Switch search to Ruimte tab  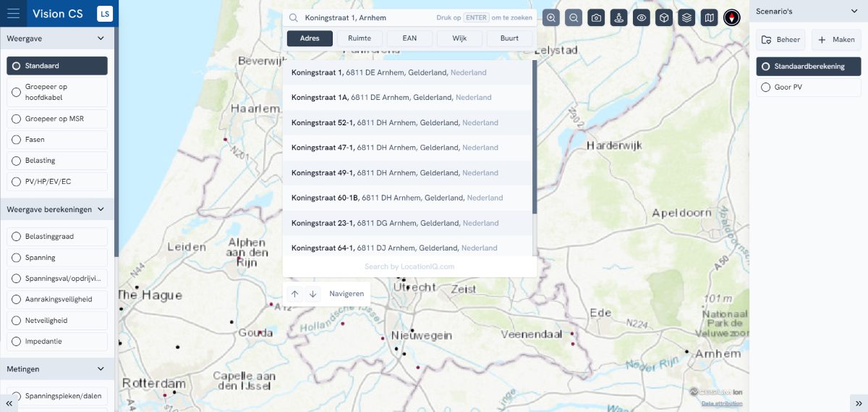coord(359,38)
